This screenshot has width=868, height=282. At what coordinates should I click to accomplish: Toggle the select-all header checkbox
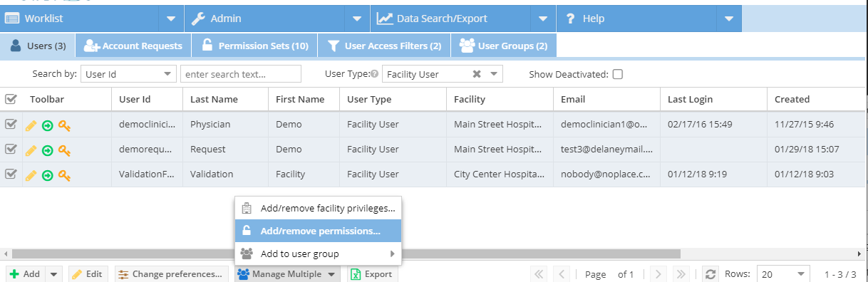point(11,99)
